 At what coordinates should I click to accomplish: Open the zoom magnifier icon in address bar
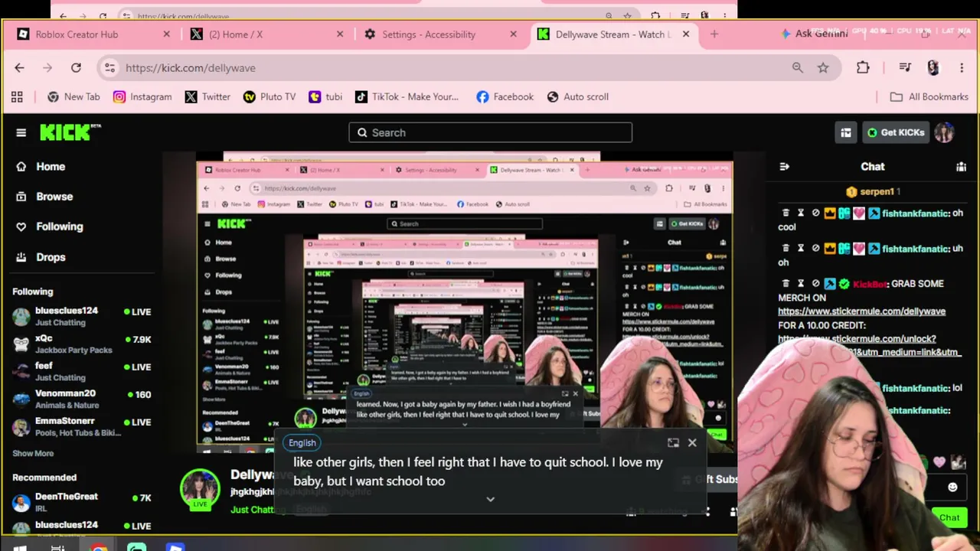tap(798, 67)
